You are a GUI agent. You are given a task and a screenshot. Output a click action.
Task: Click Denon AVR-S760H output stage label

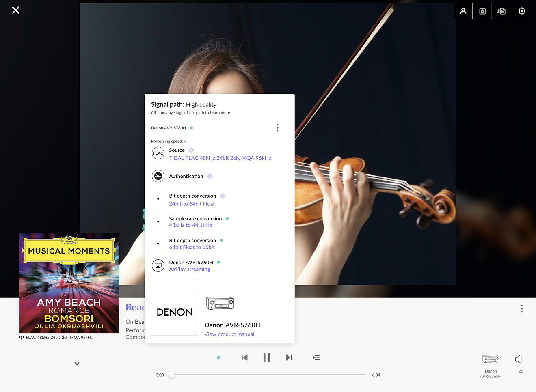191,263
